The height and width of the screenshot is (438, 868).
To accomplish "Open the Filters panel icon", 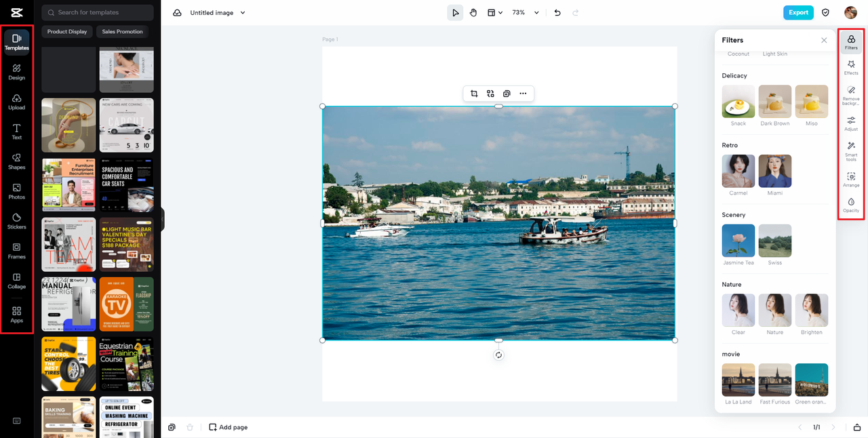I will (x=851, y=42).
